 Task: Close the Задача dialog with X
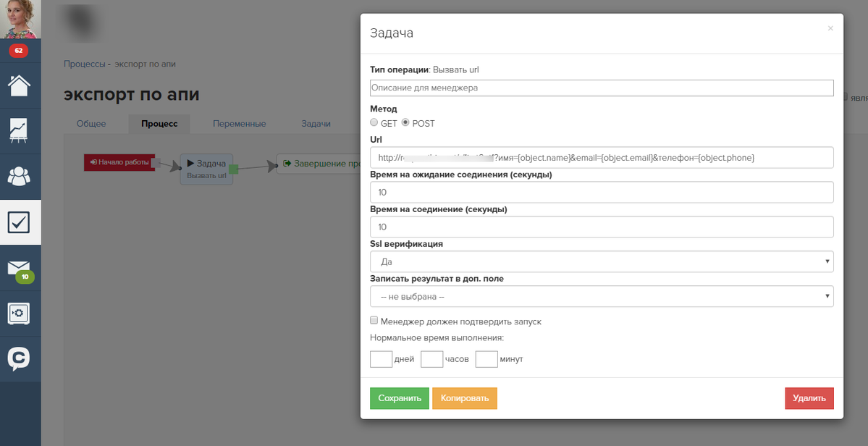tap(830, 29)
